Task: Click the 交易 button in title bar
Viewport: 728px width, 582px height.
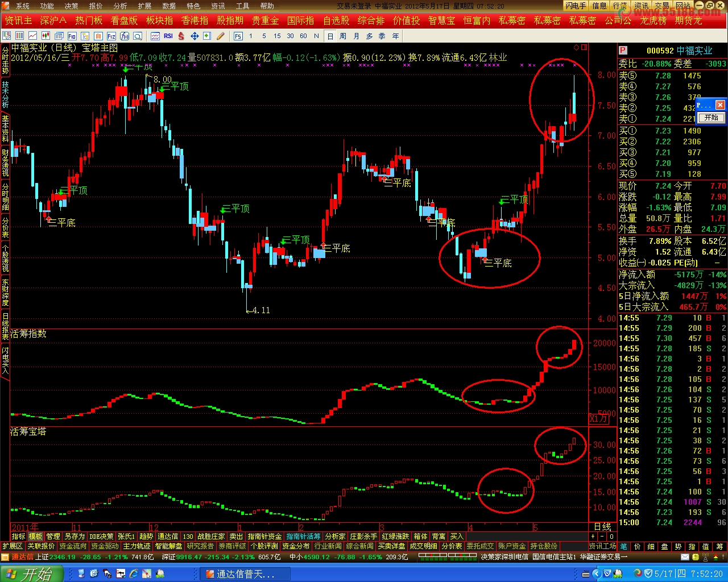Action: point(661,6)
